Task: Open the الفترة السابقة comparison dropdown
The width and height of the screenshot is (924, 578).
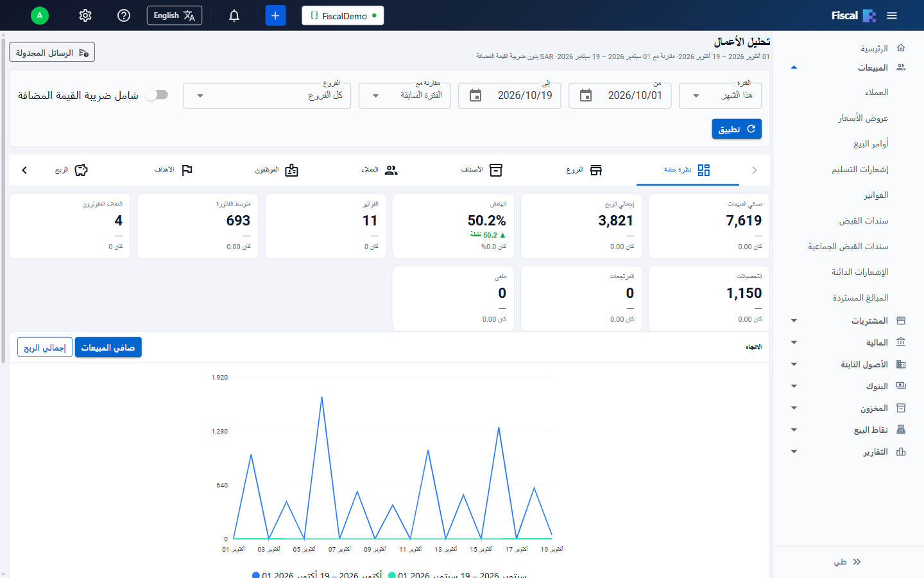Action: coord(405,96)
